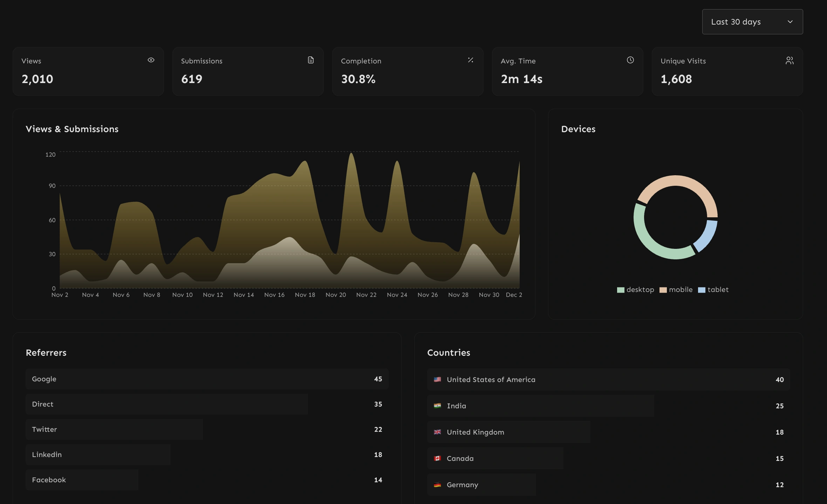
Task: Click the document icon on Submissions card
Action: click(310, 60)
